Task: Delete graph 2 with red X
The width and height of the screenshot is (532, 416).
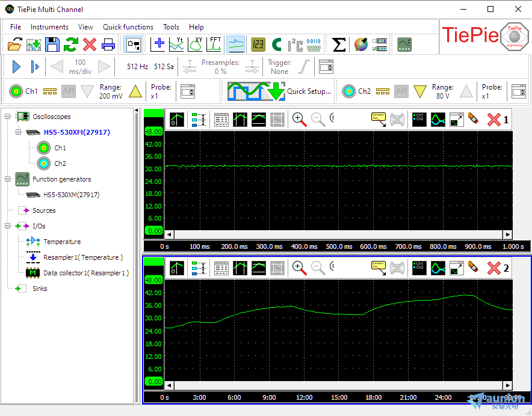Action: [x=493, y=268]
